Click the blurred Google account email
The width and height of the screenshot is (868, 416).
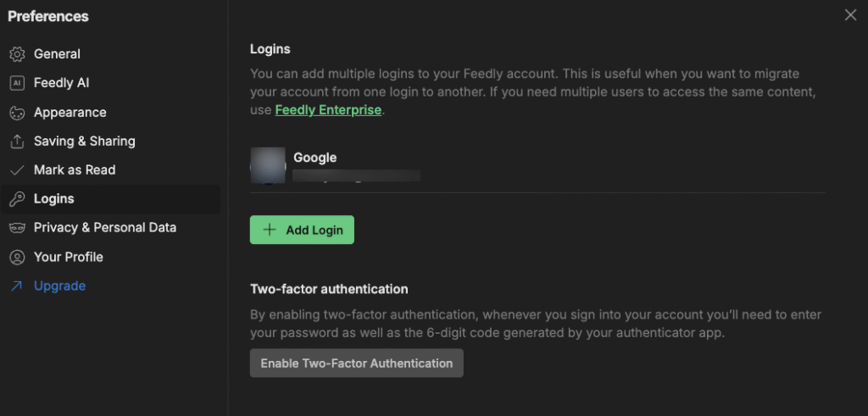[357, 176]
